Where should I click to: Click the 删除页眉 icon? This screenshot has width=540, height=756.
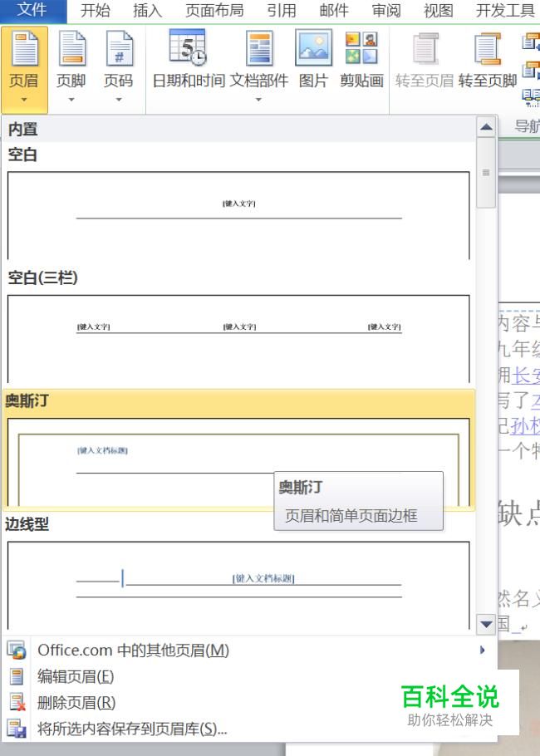coord(17,703)
